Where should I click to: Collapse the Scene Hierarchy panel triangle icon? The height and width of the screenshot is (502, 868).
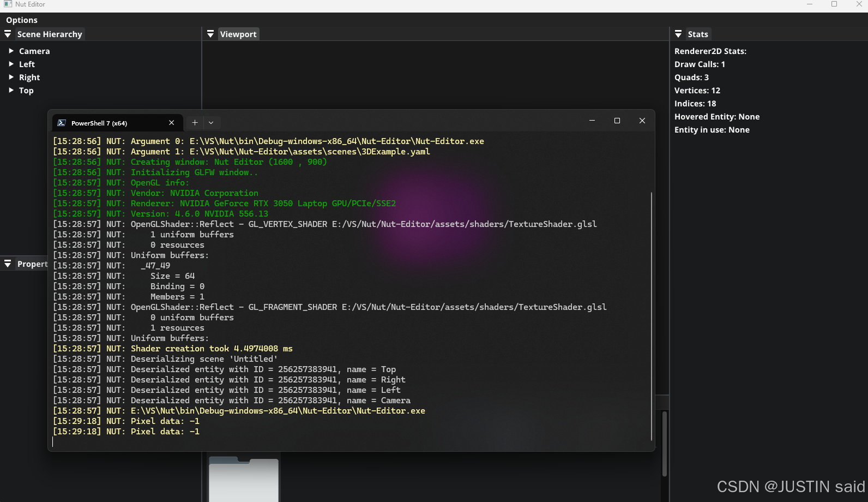pos(8,34)
